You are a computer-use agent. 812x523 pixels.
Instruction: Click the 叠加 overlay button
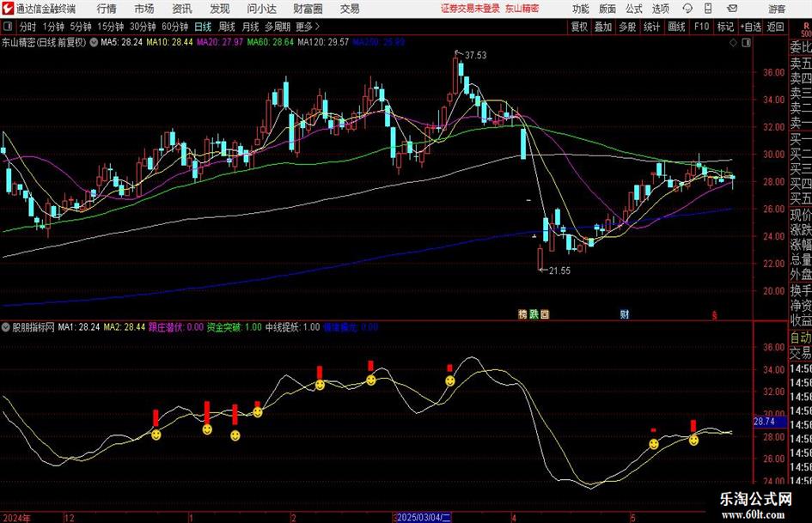coord(603,27)
